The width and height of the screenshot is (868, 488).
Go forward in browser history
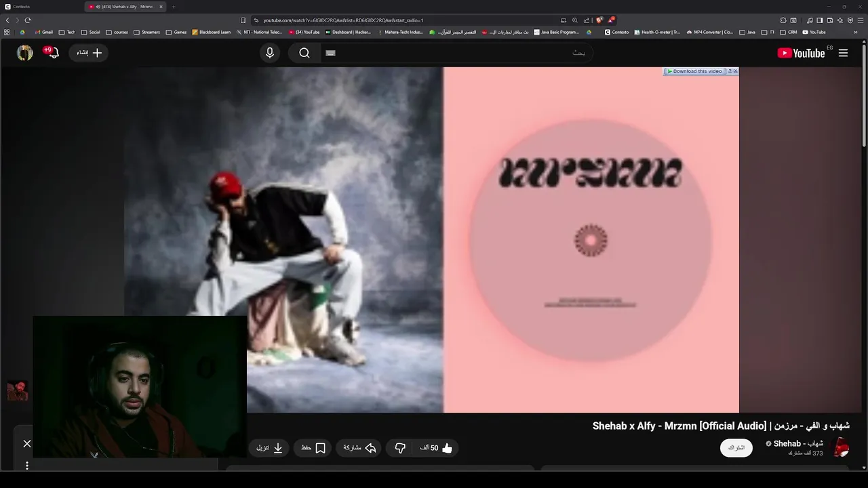point(18,20)
